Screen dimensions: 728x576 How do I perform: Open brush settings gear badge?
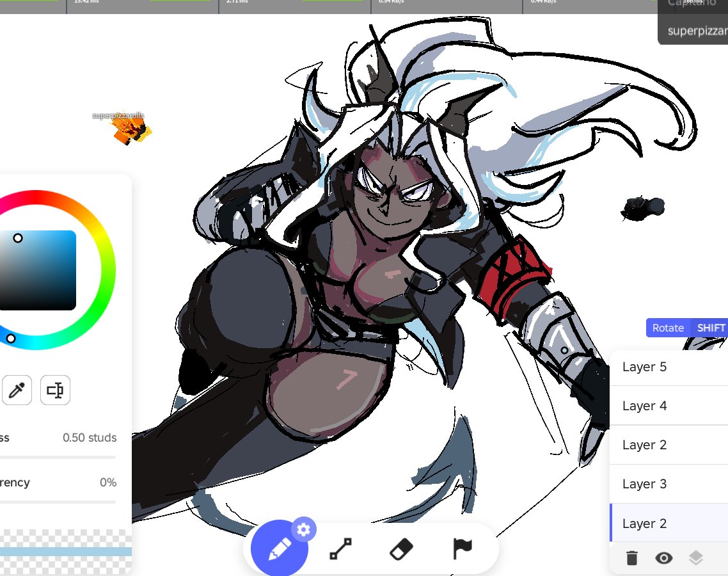[304, 529]
